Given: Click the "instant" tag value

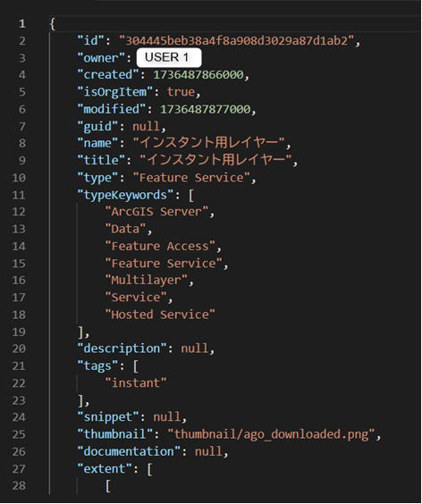Looking at the screenshot, I should [136, 382].
